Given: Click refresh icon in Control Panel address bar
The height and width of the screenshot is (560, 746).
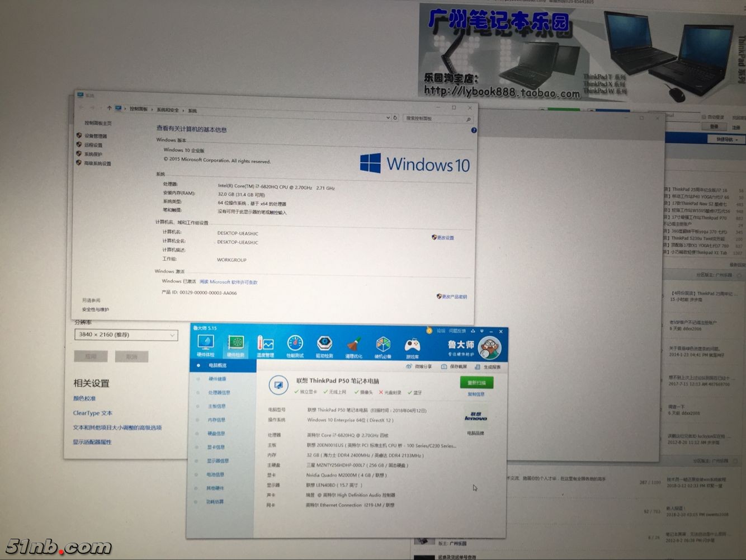Looking at the screenshot, I should pyautogui.click(x=395, y=118).
